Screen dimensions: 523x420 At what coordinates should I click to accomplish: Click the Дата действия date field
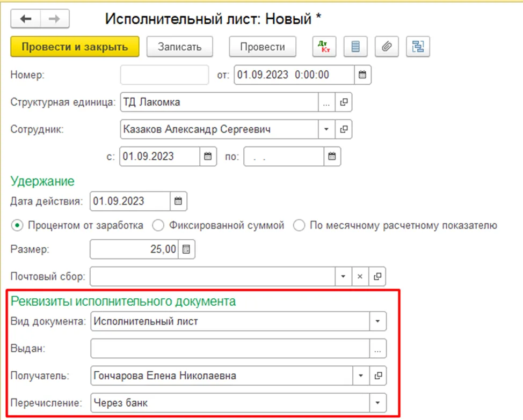click(130, 201)
